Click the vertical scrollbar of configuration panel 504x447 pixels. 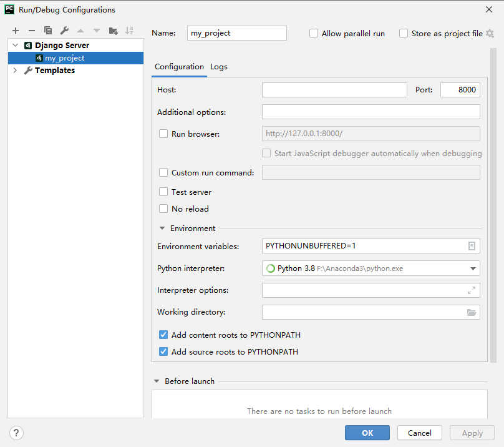(493, 205)
